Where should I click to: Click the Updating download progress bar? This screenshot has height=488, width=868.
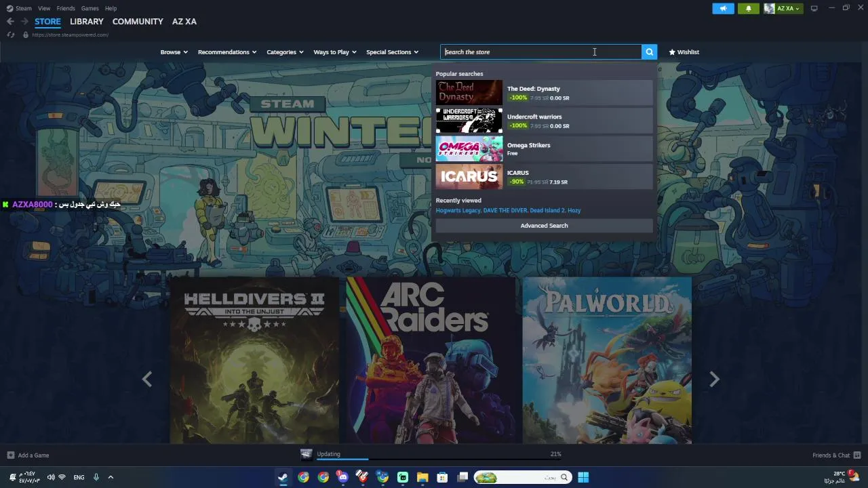tap(439, 460)
